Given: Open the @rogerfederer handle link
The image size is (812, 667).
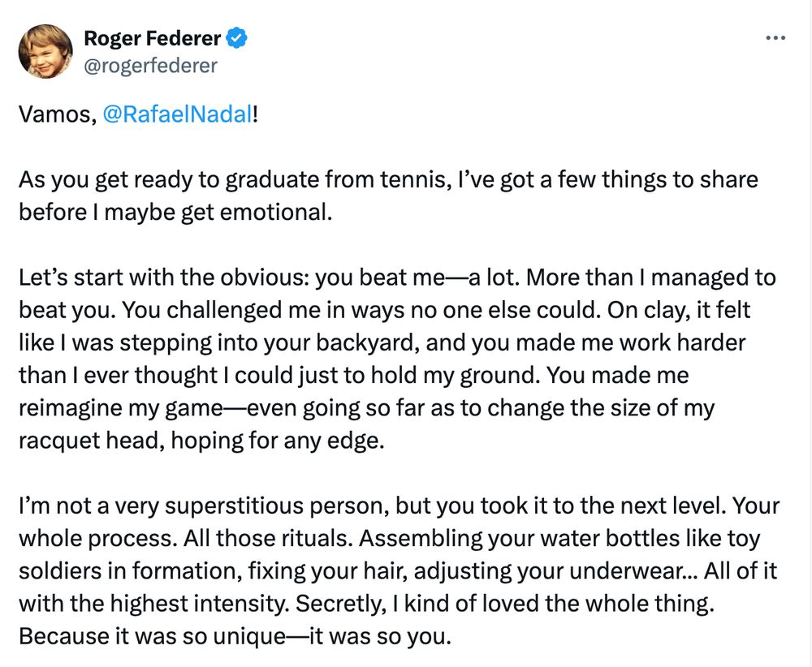Looking at the screenshot, I should (150, 65).
